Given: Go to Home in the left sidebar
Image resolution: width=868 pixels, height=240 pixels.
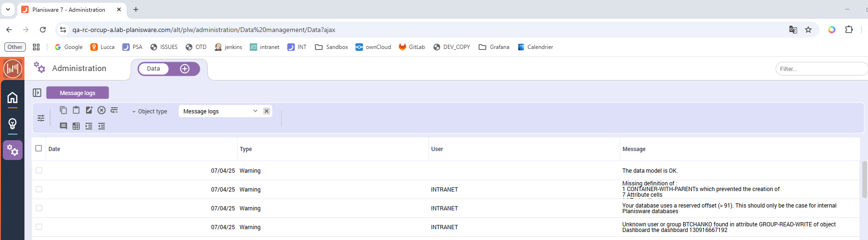Looking at the screenshot, I should tap(13, 97).
